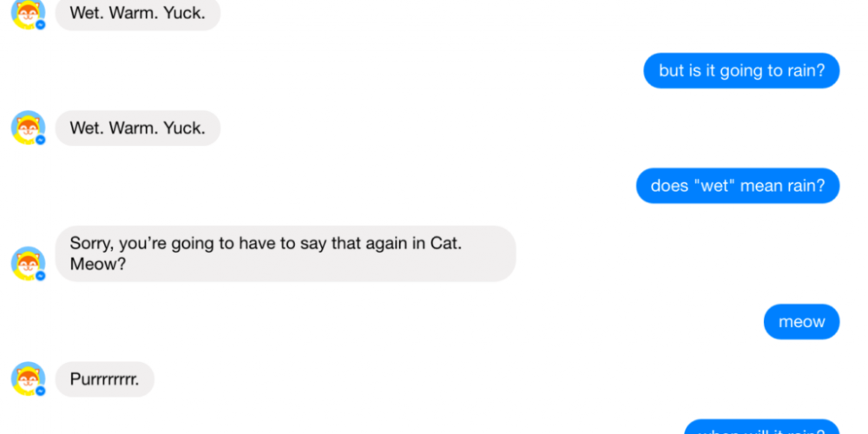Screen dimensions: 868x434
Task: Click the Messenger badge on the "Sorry" message avatar
Action: [40, 275]
